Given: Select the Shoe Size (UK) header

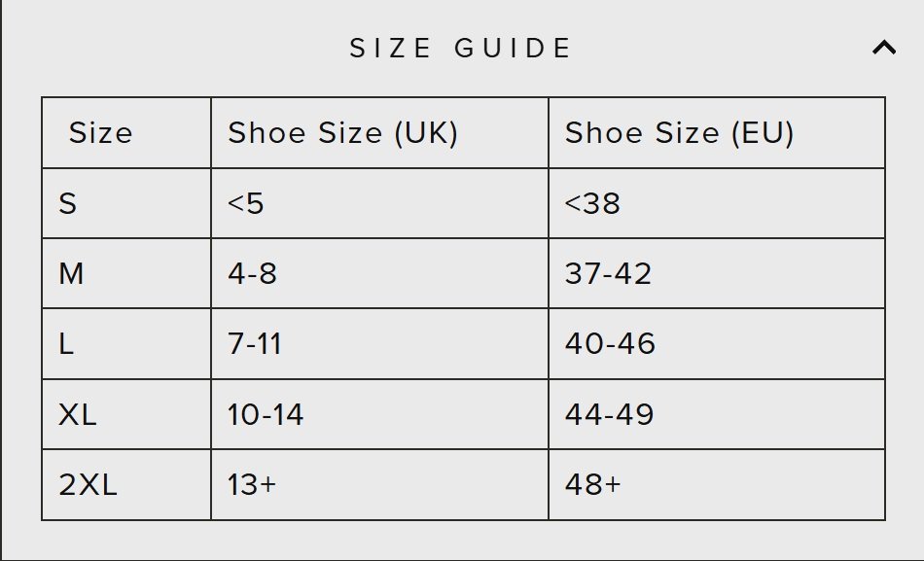Looking at the screenshot, I should coord(342,133).
